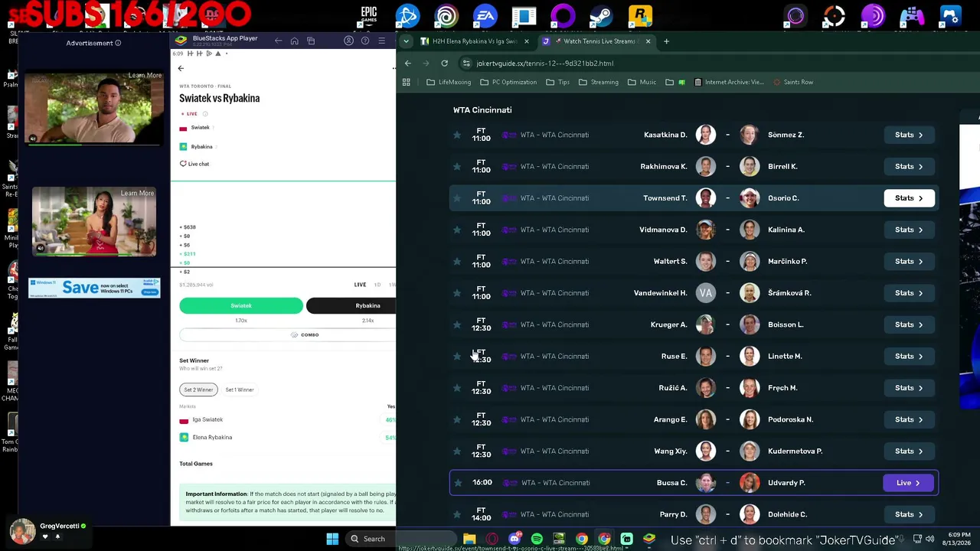View Stats for Wang Xiy. vs Kudermetova P.
Image resolution: width=980 pixels, height=551 pixels.
[909, 451]
